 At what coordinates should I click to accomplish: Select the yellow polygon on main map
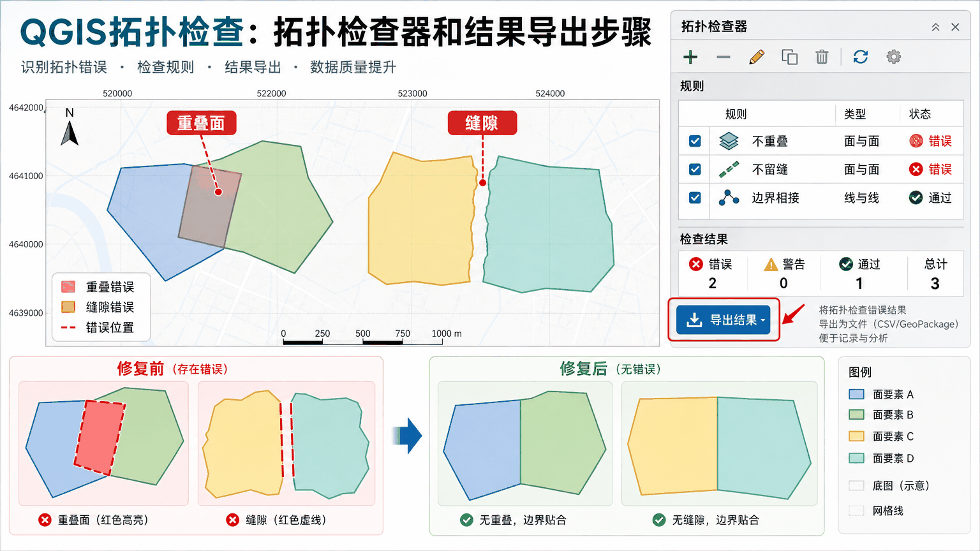click(421, 220)
